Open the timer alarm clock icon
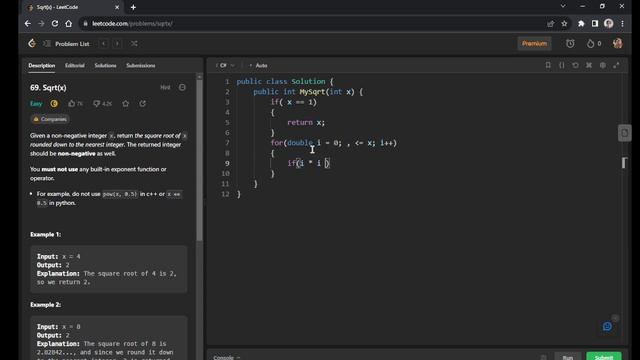 coord(570,43)
